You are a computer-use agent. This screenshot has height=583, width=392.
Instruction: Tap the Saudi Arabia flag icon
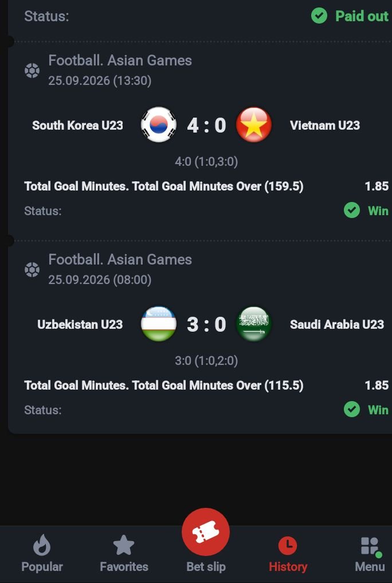pos(254,324)
